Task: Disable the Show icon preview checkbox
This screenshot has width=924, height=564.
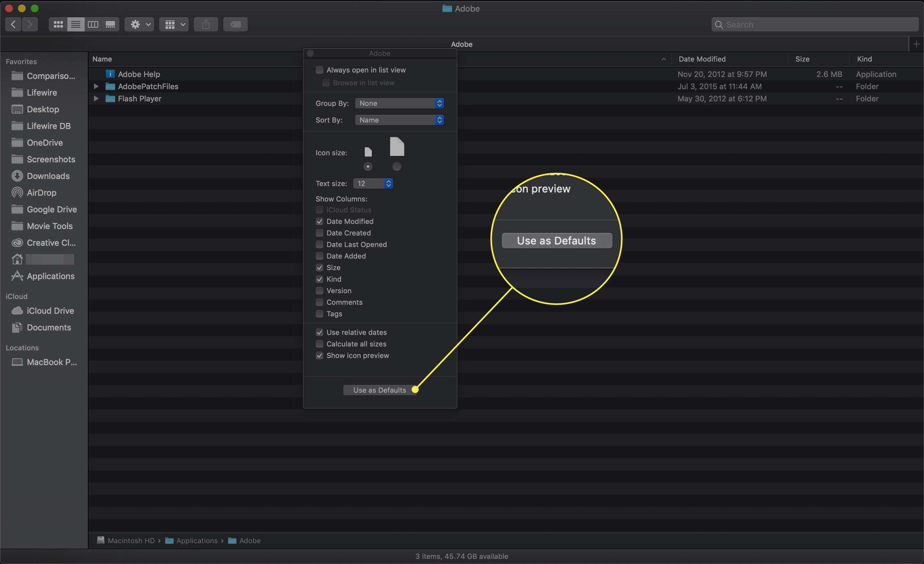Action: 319,356
